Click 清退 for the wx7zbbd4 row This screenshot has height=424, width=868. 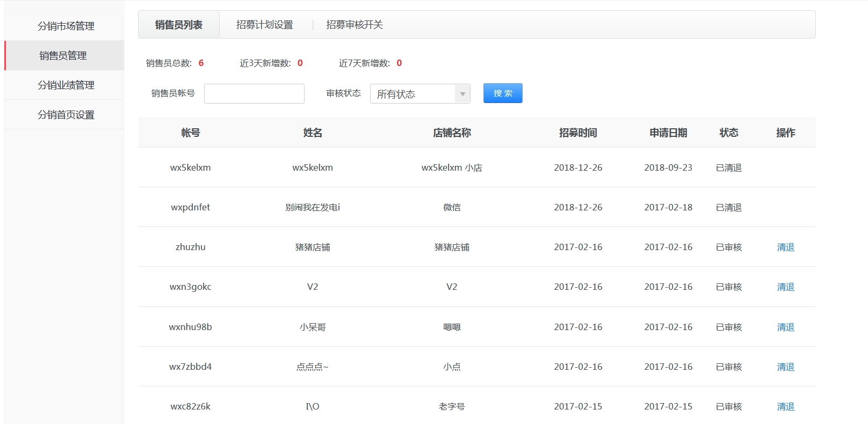(x=785, y=367)
